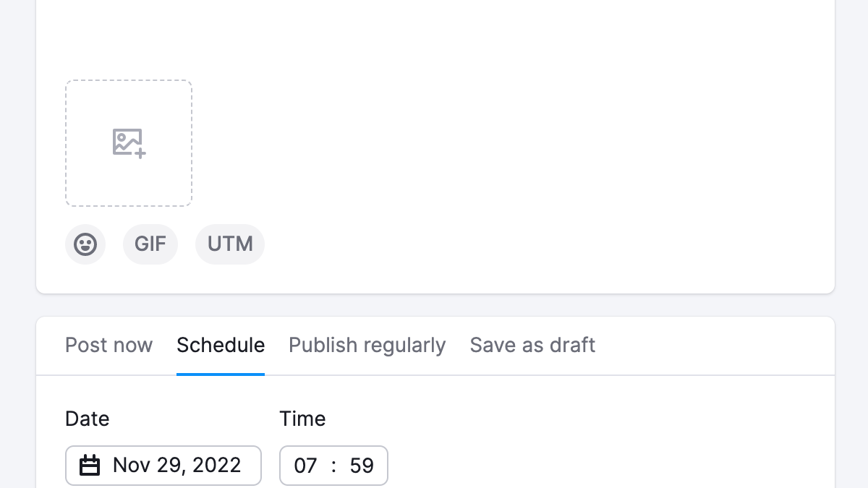Click the add image icon

coord(129,142)
